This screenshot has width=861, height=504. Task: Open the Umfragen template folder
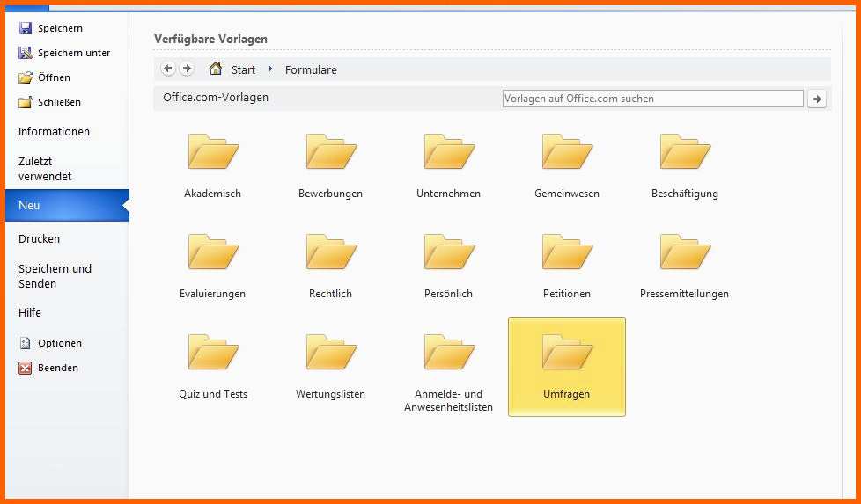point(566,365)
